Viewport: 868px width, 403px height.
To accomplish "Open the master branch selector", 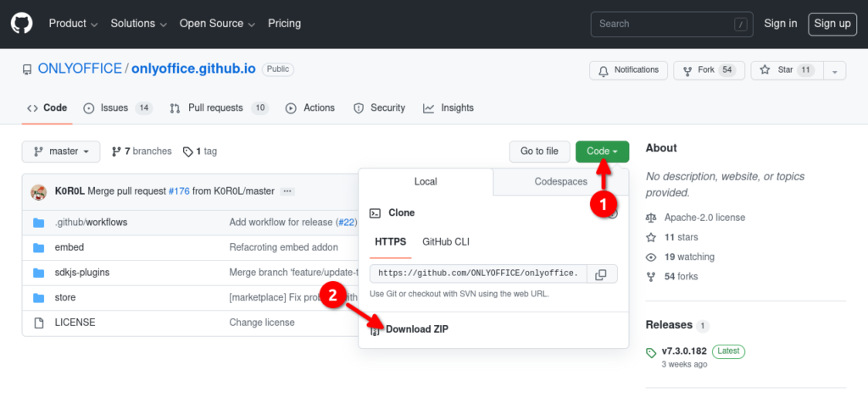I will point(61,152).
